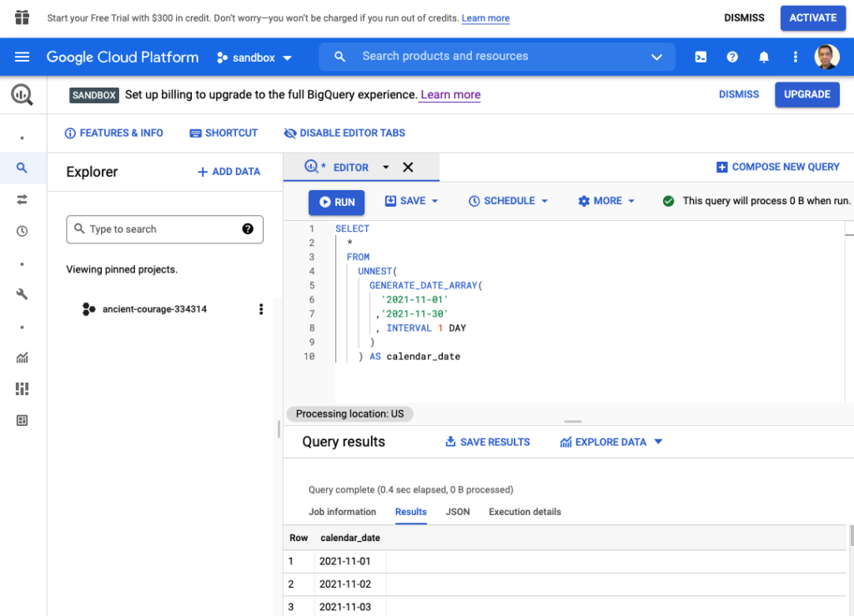Click the query validation green check icon
The width and height of the screenshot is (854, 616).
668,201
